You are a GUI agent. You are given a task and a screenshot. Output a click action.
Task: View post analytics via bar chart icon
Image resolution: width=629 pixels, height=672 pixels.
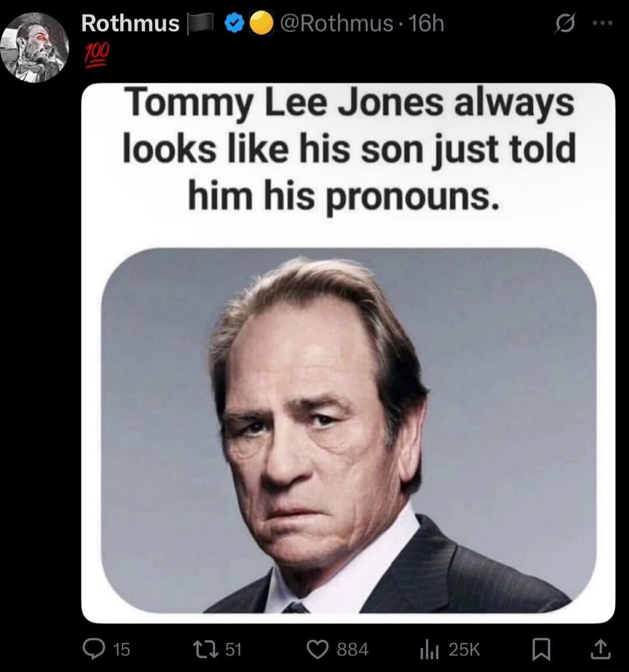(429, 650)
